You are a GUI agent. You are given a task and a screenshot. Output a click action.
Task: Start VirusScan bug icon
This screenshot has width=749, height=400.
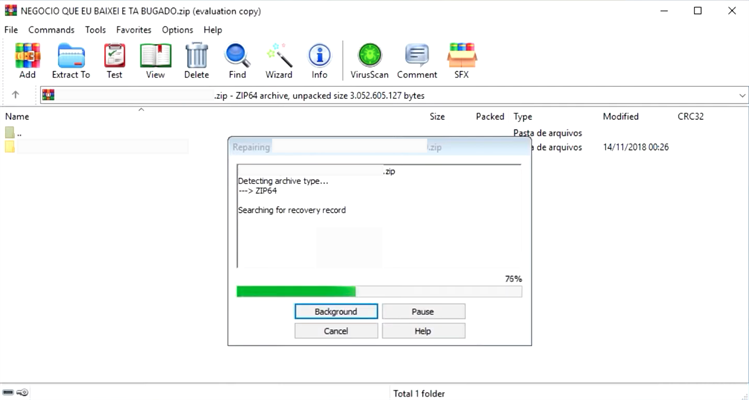coord(369,60)
